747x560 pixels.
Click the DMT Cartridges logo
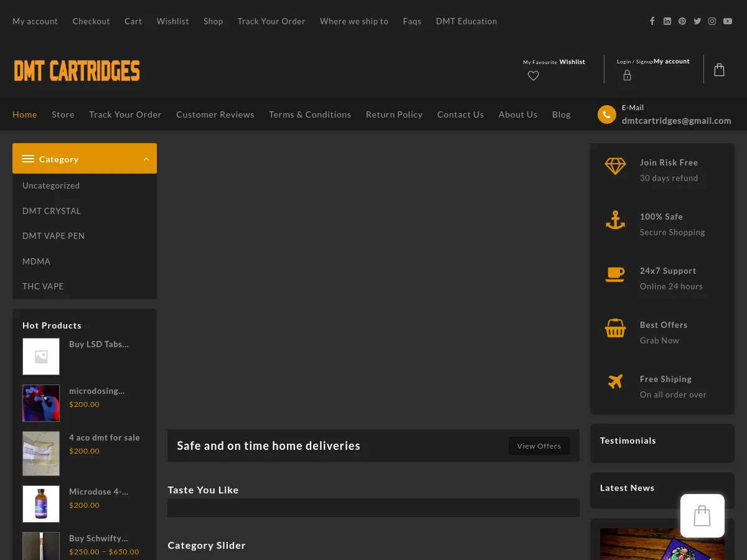coord(77,70)
